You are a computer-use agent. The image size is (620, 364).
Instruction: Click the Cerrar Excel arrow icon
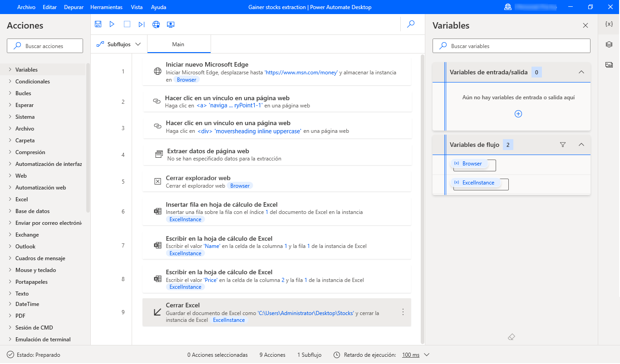157,312
